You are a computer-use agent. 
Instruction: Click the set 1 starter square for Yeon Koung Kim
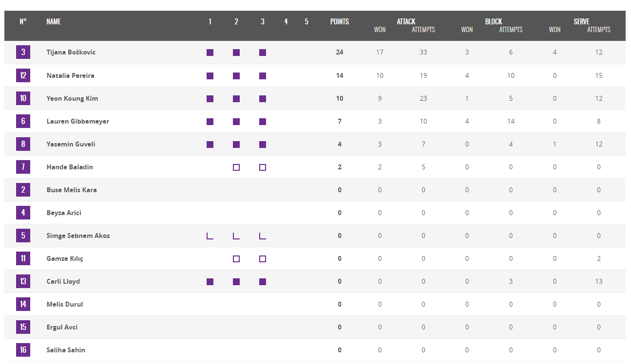(210, 99)
